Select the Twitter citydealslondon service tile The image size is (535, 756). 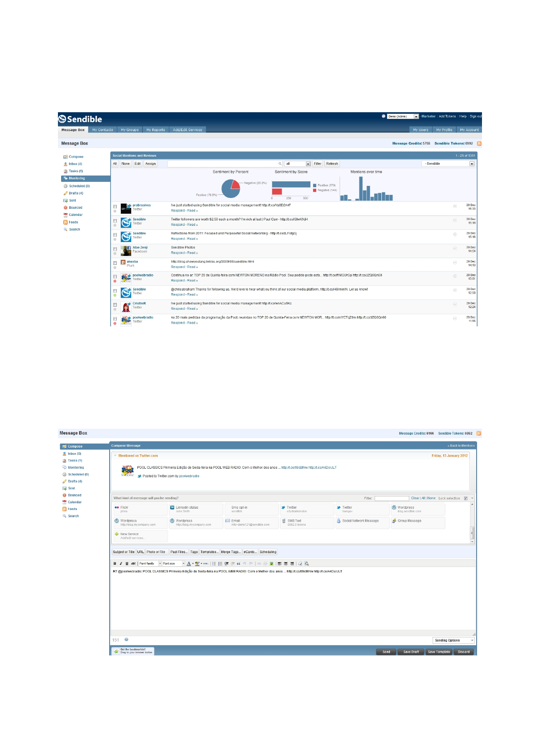click(x=307, y=509)
